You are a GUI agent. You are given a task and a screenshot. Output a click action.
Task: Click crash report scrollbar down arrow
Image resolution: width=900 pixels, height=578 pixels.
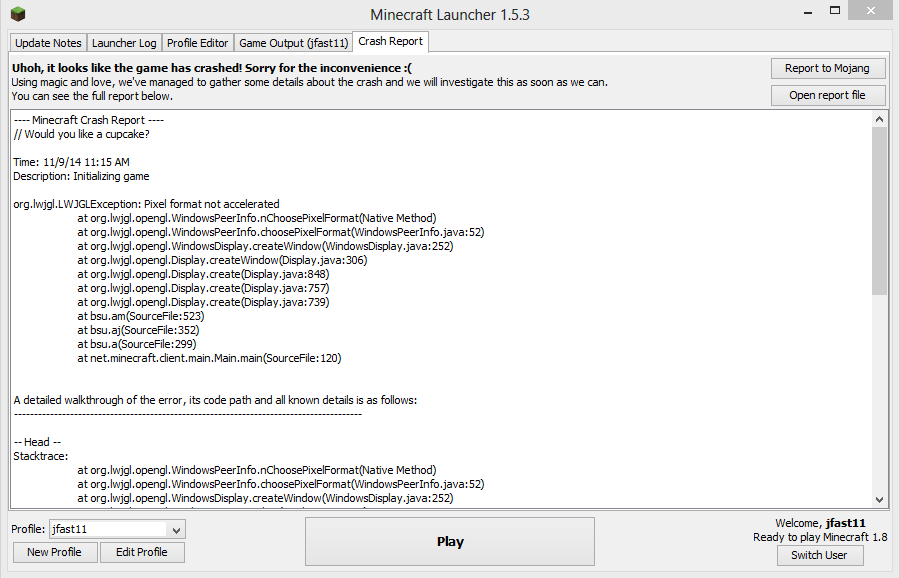tap(879, 499)
